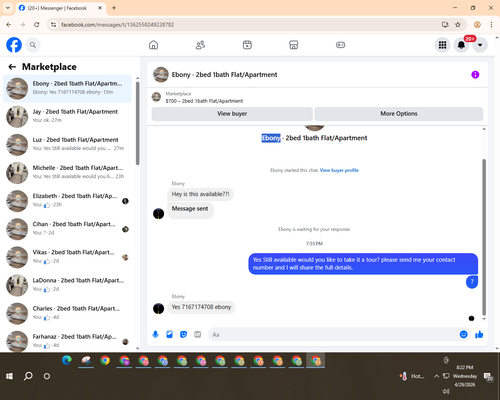Open Luz conversation in list
This screenshot has height=400, width=500.
tap(67, 145)
